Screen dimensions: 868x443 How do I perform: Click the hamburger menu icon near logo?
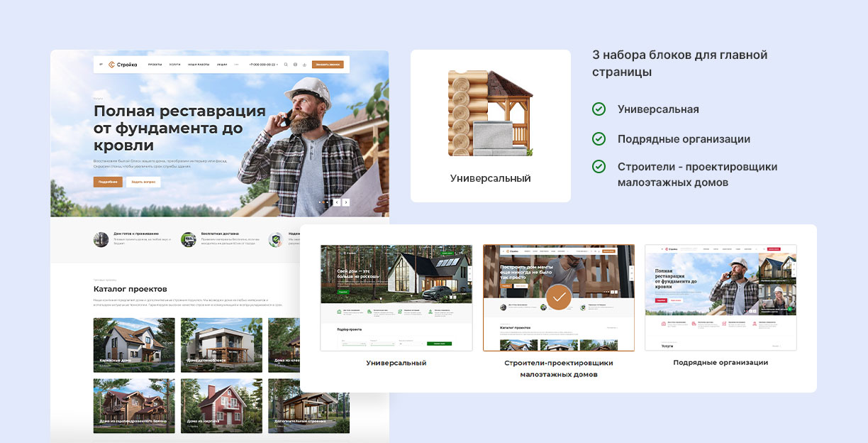tap(101, 64)
